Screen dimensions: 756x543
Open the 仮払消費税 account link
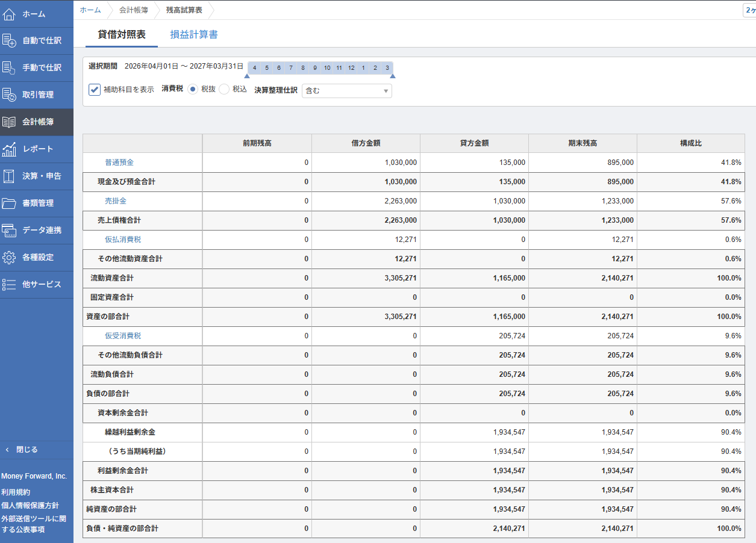pyautogui.click(x=123, y=240)
